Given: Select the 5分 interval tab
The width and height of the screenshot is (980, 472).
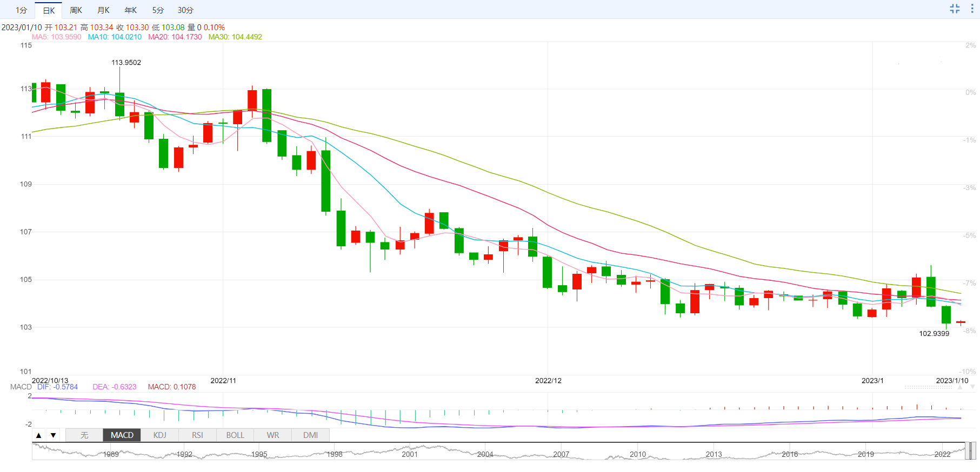Looking at the screenshot, I should point(158,10).
